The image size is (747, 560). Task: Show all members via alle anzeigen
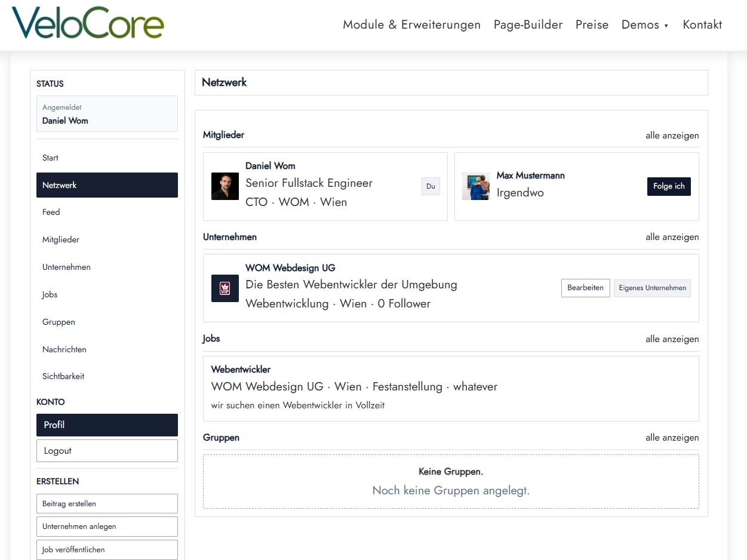[x=672, y=136]
